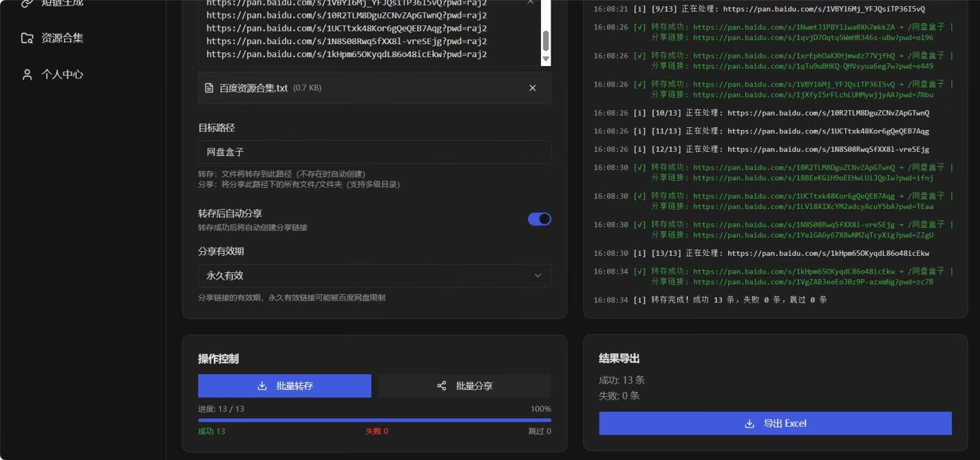Click the share link ending pwd=ZZgU
This screenshot has height=460, width=980.
[813, 235]
